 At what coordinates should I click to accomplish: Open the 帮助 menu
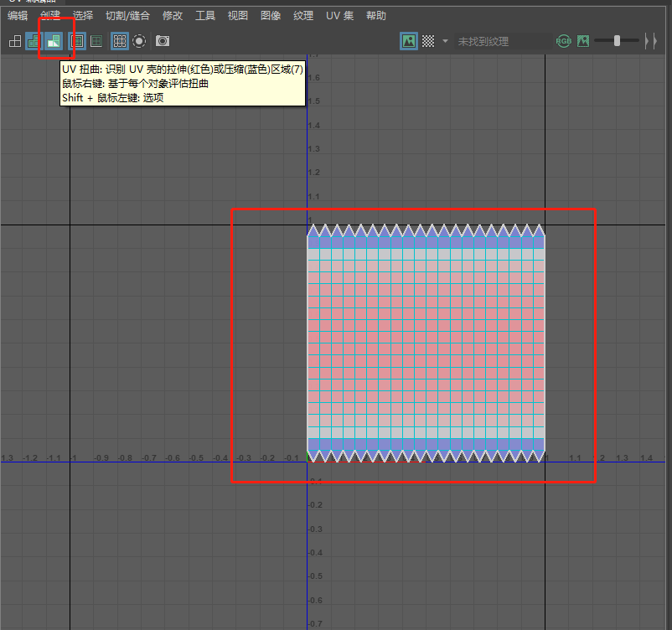point(376,16)
